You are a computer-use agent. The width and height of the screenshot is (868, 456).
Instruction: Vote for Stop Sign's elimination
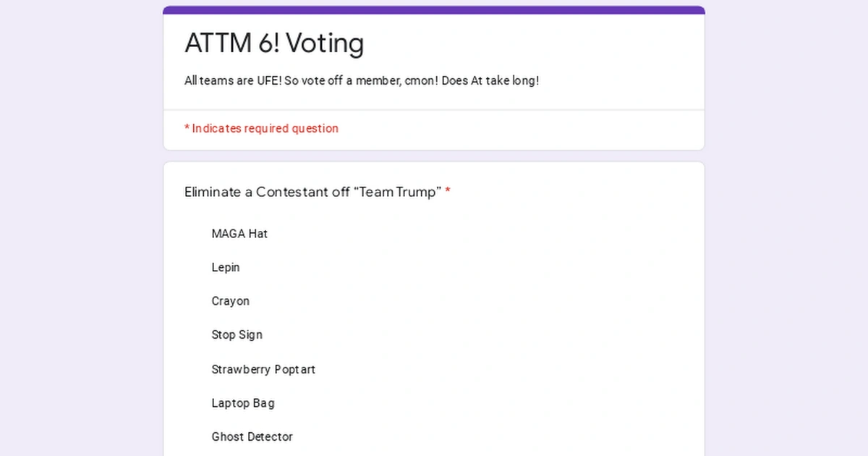tap(237, 334)
